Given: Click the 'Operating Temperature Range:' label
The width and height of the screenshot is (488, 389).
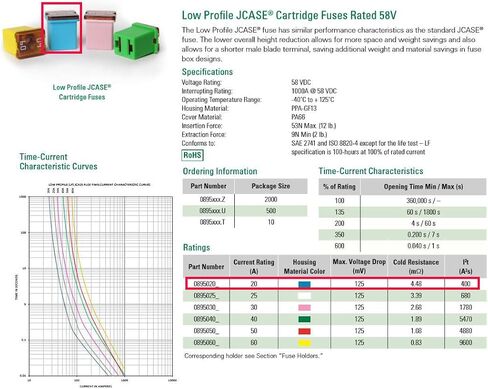Looking at the screenshot, I should [x=222, y=100].
